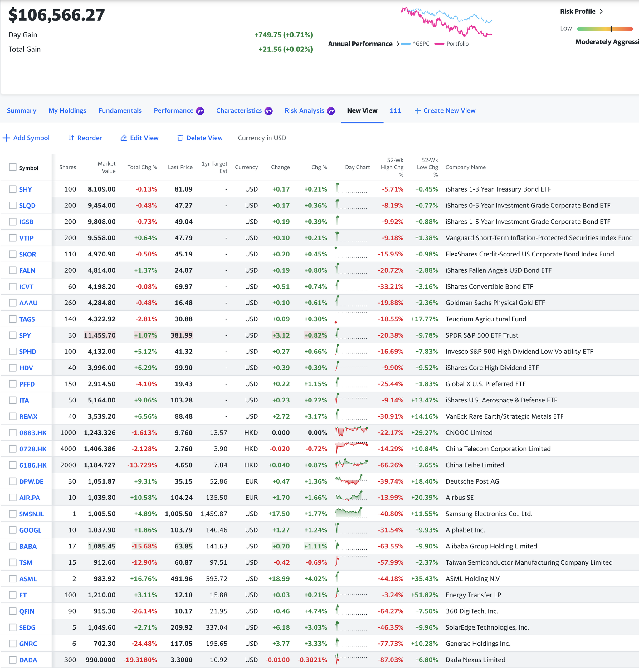Image resolution: width=639 pixels, height=672 pixels.
Task: Open the day chart for SMSN.IL
Action: [x=352, y=513]
